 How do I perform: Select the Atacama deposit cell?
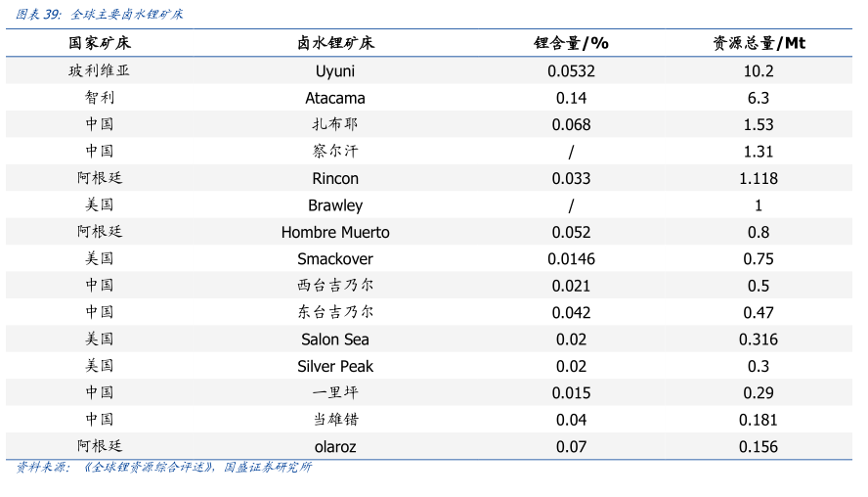[x=335, y=98]
